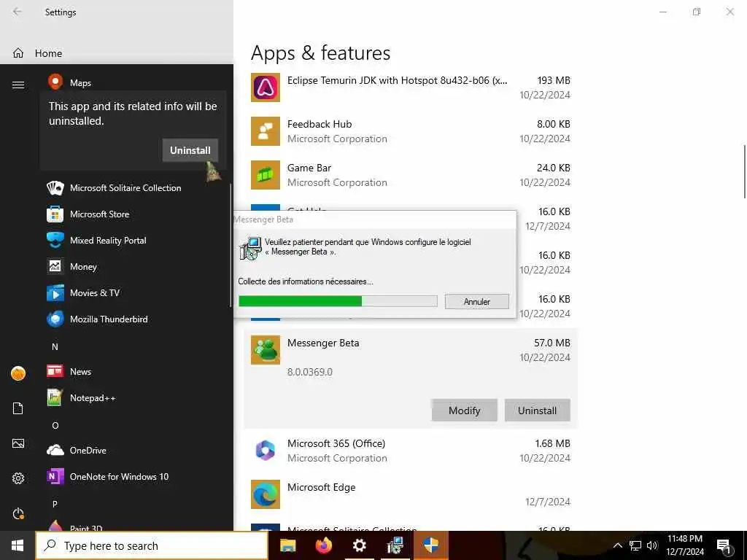
Task: Select Microsoft Edge entry name
Action: 321,487
